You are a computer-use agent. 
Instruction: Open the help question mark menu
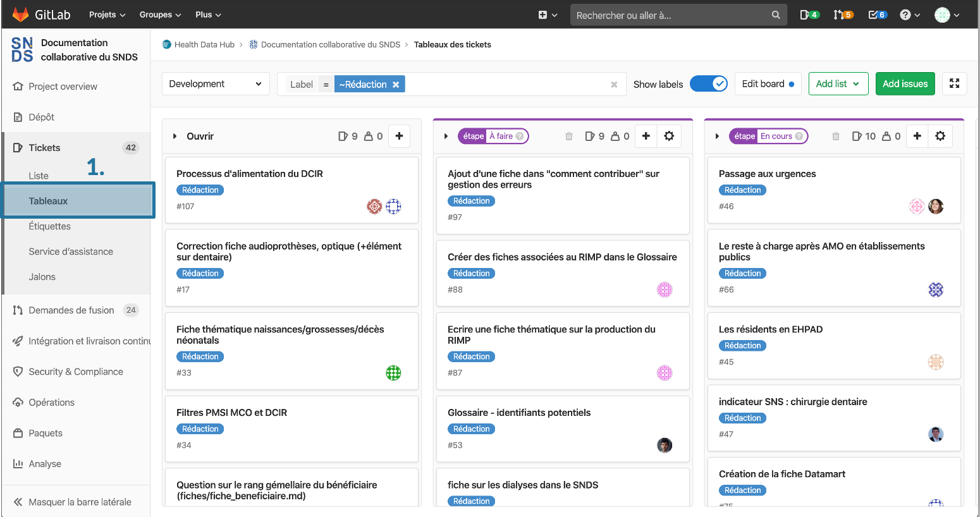909,15
